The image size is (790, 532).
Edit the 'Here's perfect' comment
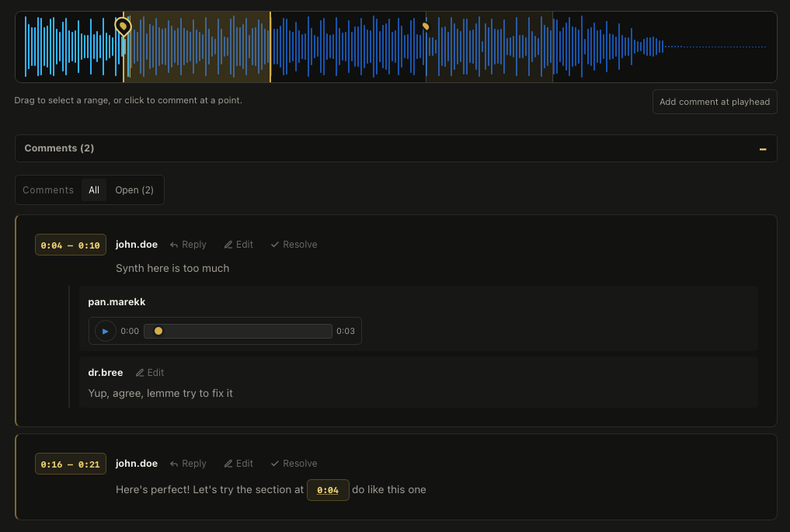[x=238, y=464]
